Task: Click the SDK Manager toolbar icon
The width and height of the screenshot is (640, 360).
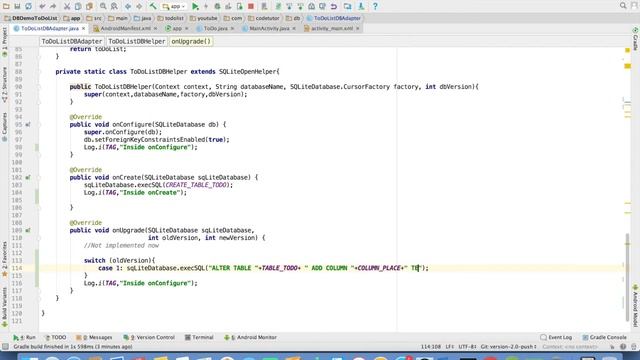Action: tap(361, 6)
